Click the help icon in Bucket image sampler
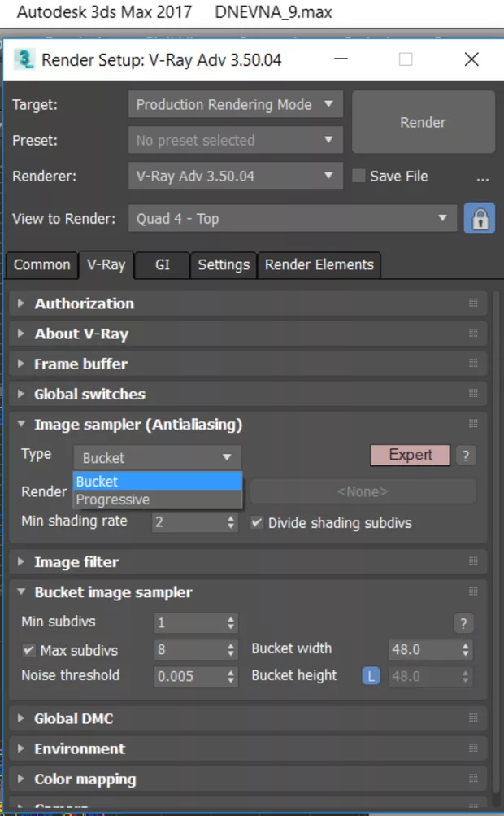 coord(463,624)
